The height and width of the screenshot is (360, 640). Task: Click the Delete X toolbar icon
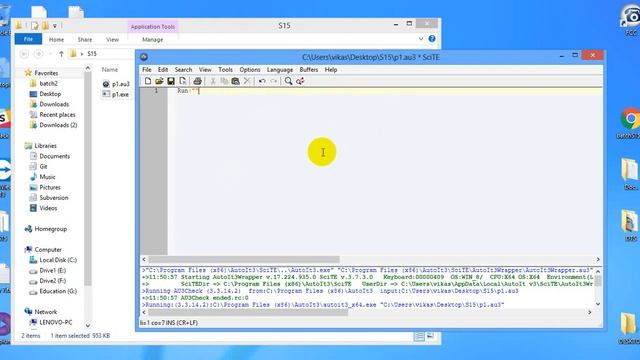pos(247,81)
